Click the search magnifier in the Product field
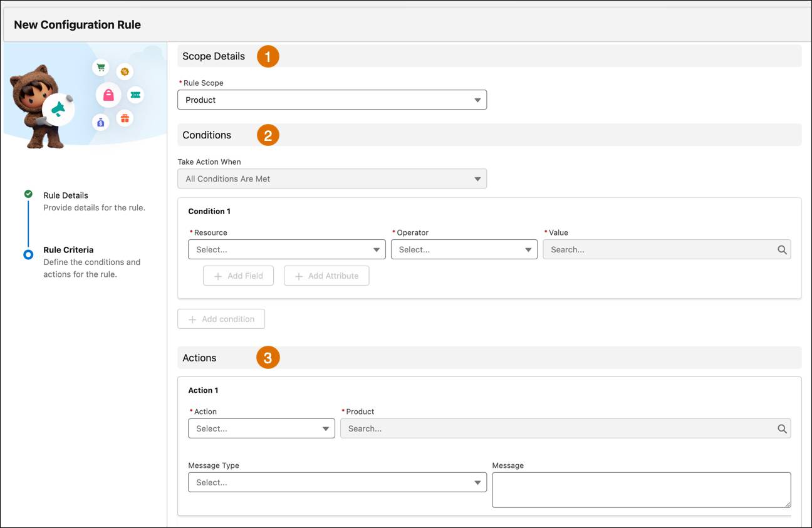The image size is (812, 528). tap(781, 428)
